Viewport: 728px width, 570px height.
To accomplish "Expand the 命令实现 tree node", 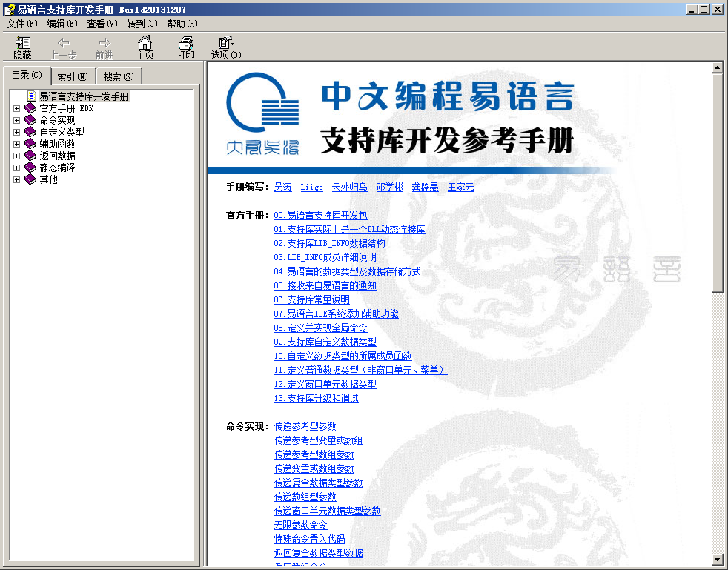I will [x=17, y=120].
